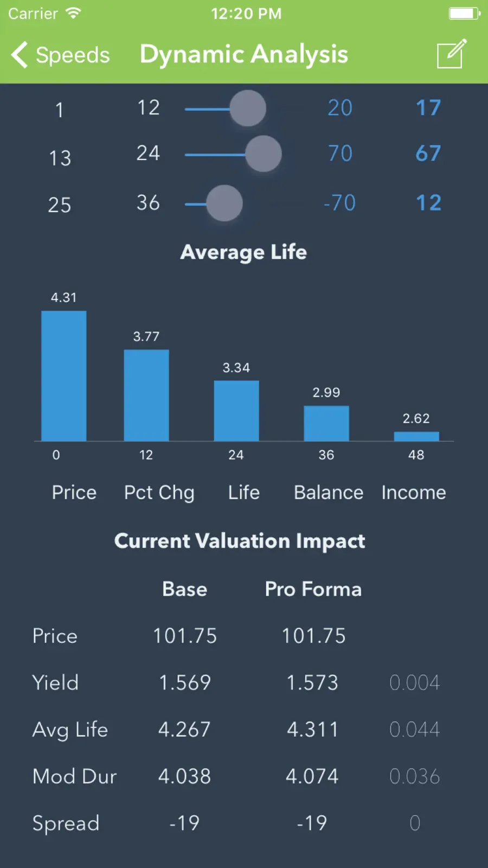This screenshot has height=868, width=488.
Task: Tap the battery icon in status bar
Action: coord(465,14)
